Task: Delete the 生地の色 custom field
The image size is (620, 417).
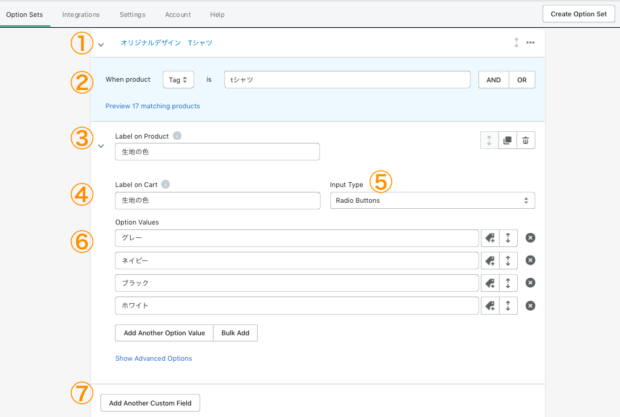Action: (526, 142)
